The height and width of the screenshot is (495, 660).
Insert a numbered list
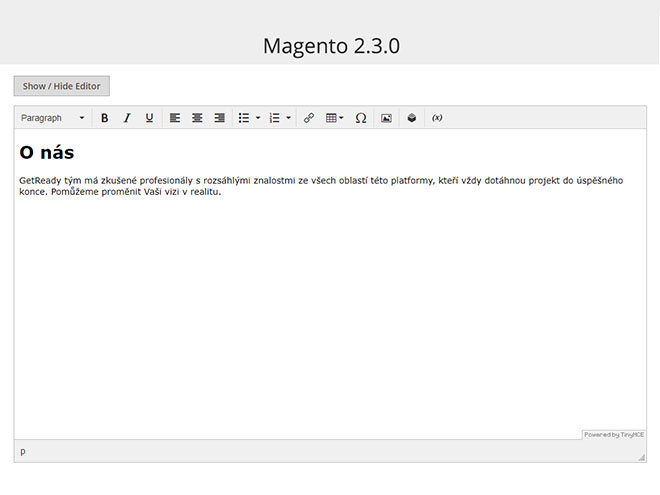(x=274, y=118)
